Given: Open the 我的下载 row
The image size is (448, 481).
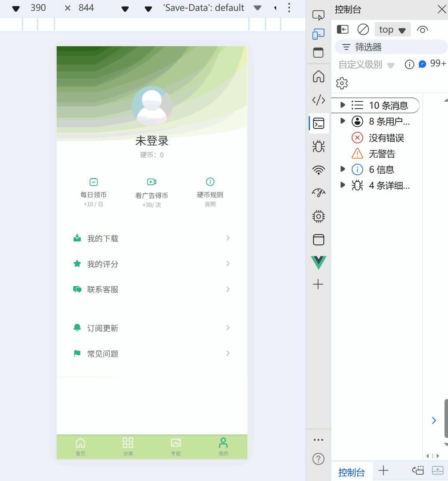Looking at the screenshot, I should pos(152,238).
